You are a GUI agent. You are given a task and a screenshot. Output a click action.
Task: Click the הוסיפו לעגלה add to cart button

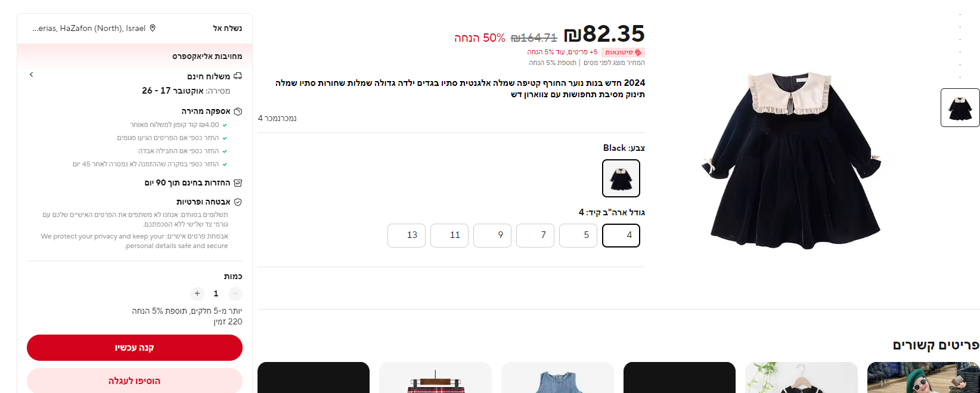[x=134, y=380]
